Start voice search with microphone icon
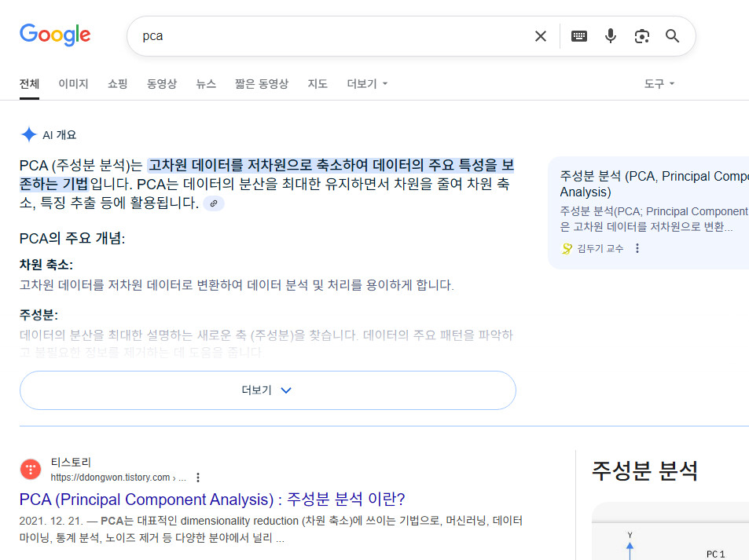749x560 pixels. [610, 36]
